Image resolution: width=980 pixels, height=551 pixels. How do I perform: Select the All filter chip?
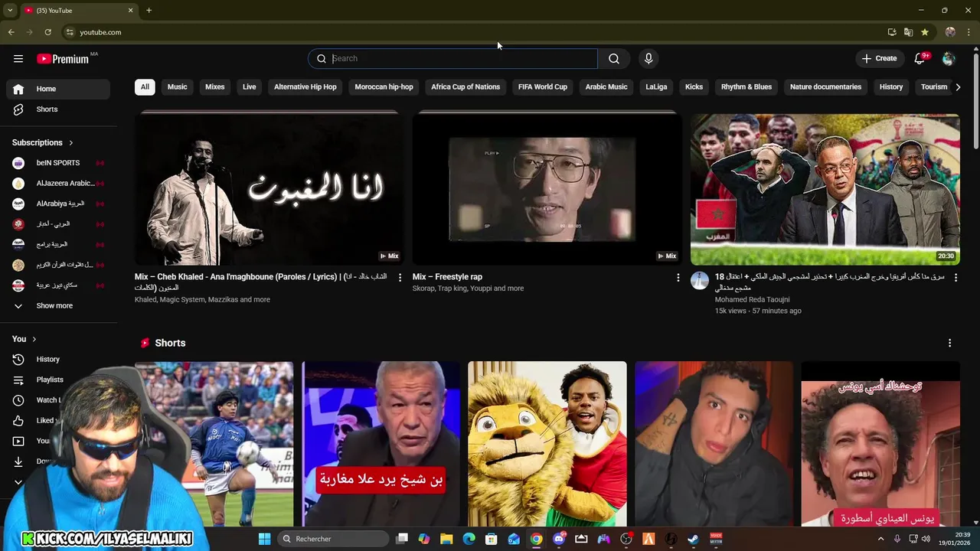145,86
